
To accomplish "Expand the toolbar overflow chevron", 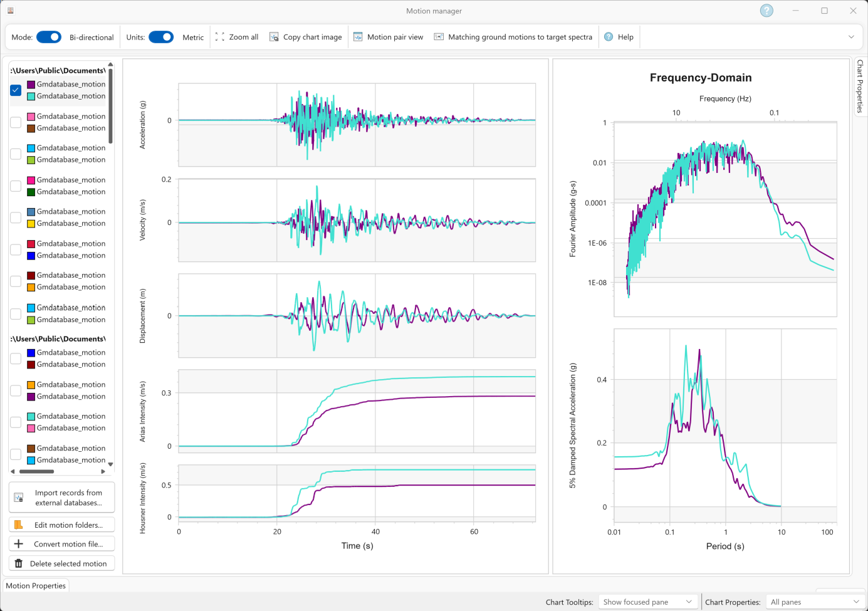I will coord(851,37).
